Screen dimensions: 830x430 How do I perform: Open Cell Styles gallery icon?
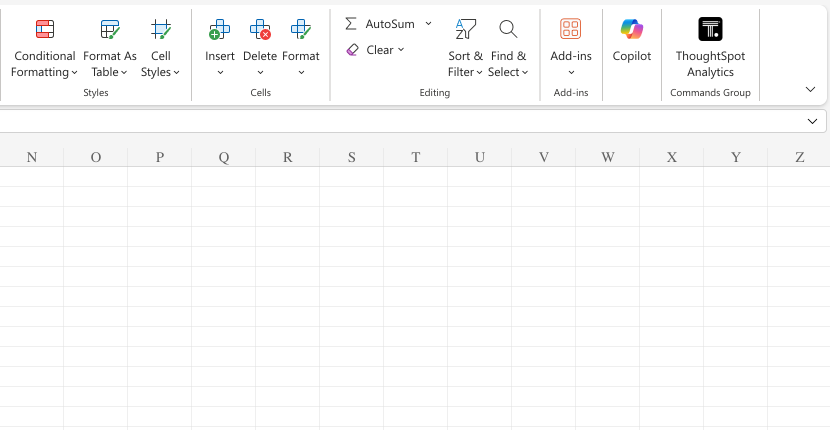(160, 29)
